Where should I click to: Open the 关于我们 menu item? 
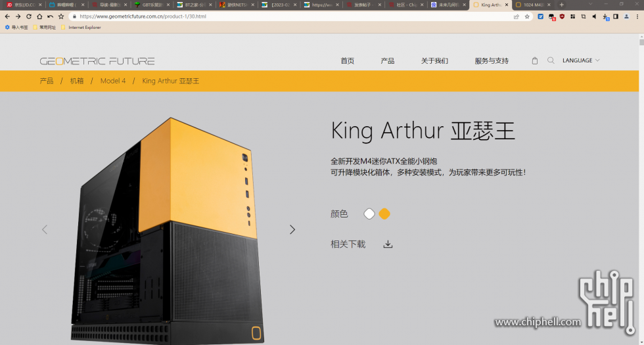[x=434, y=60]
